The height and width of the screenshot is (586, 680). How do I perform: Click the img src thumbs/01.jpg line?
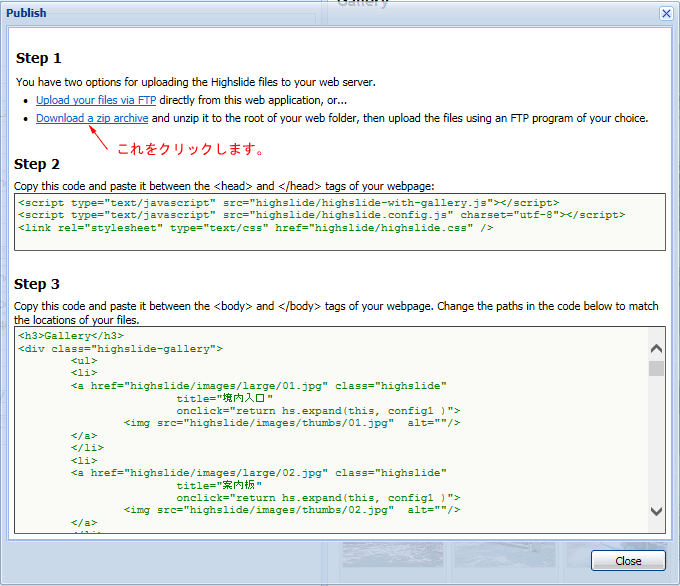(x=292, y=423)
